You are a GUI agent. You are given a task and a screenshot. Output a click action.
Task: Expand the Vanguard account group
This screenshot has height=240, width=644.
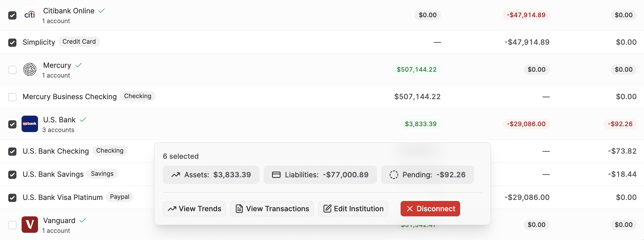[x=59, y=220]
